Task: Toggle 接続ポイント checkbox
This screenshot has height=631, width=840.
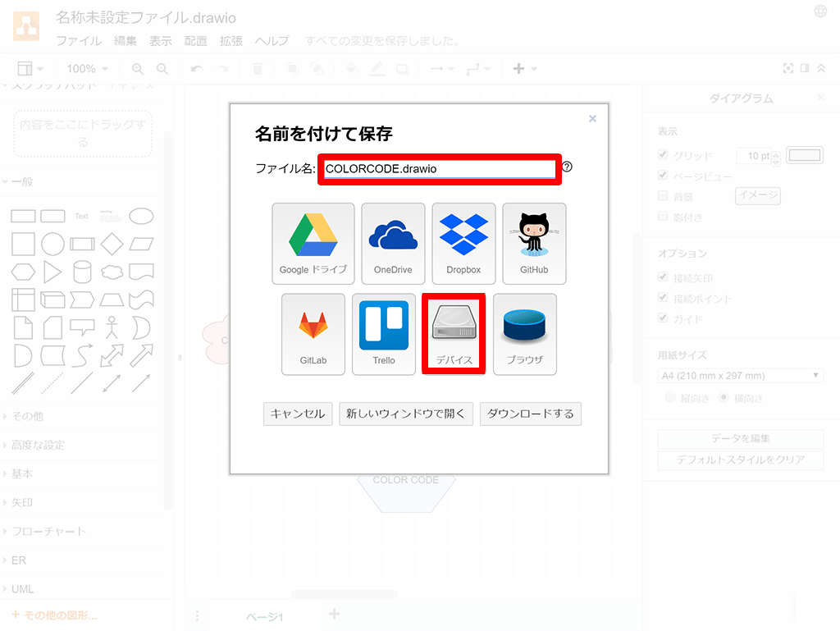Action: 663,297
